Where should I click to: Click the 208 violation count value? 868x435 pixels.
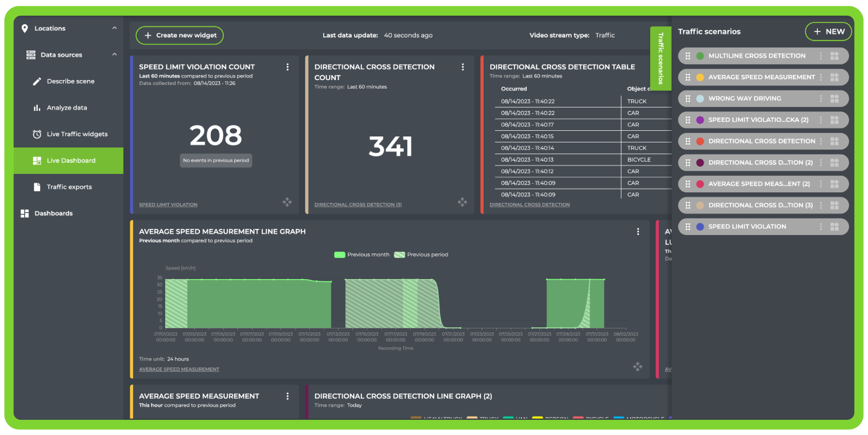coord(216,136)
